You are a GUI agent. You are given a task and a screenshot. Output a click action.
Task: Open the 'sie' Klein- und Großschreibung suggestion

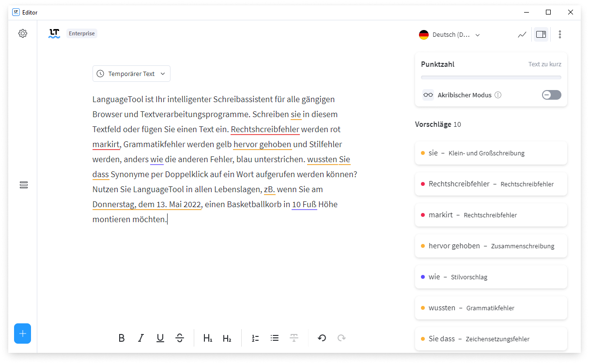(x=491, y=153)
